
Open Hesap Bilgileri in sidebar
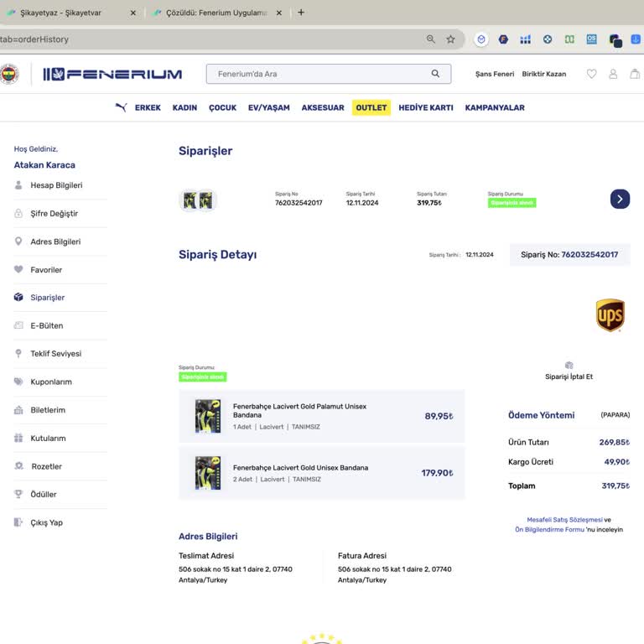point(56,185)
